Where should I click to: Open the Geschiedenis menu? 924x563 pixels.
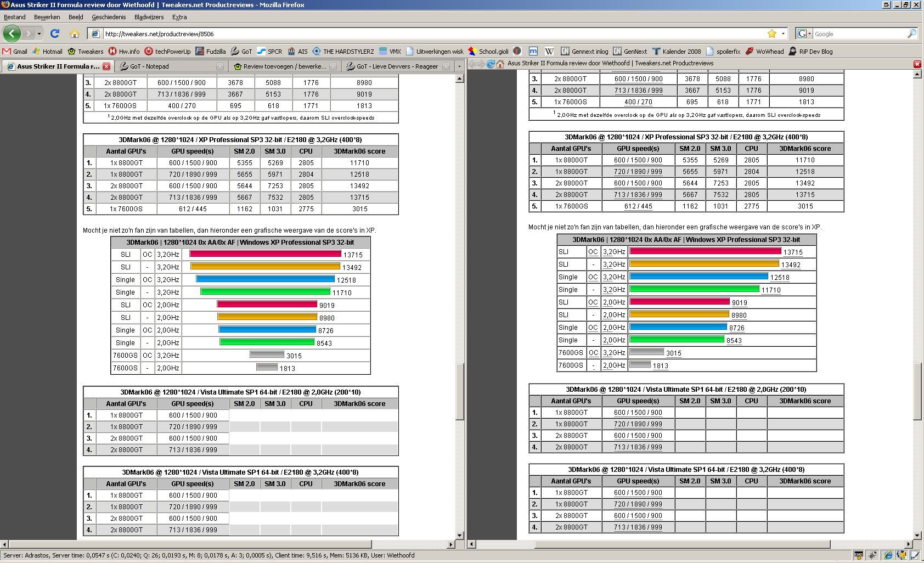pos(109,17)
